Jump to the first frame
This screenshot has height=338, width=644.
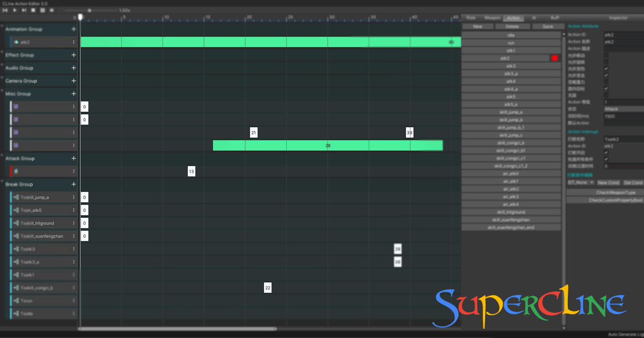click(5, 10)
